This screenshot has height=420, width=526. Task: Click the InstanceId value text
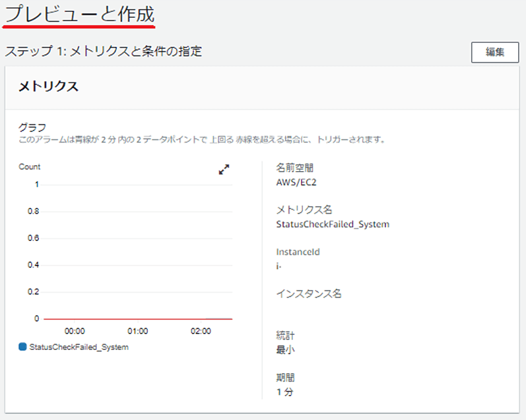[279, 266]
